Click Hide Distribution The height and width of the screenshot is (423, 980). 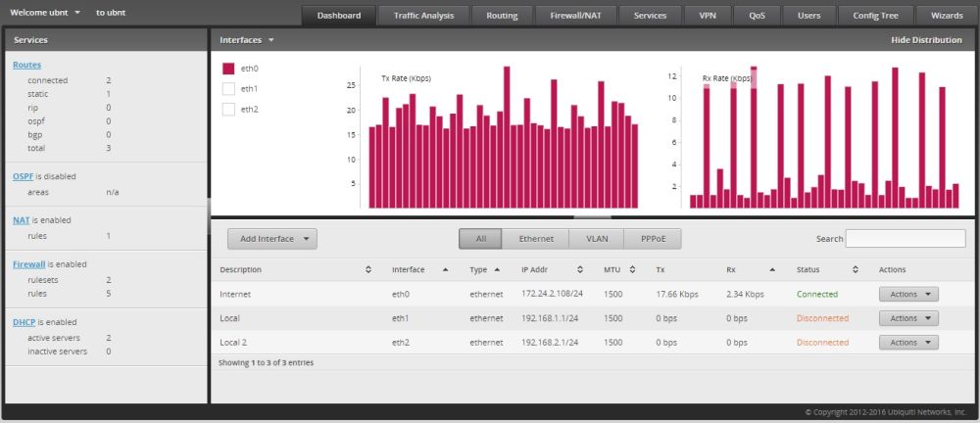pyautogui.click(x=926, y=40)
